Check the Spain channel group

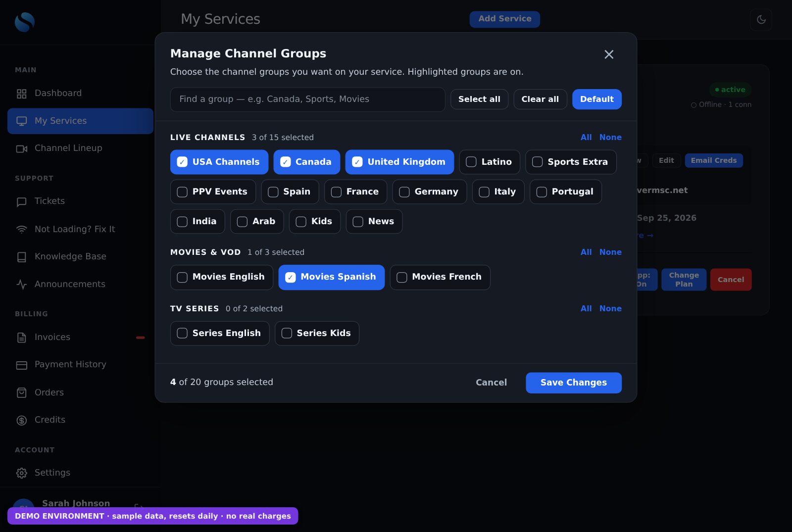point(290,192)
